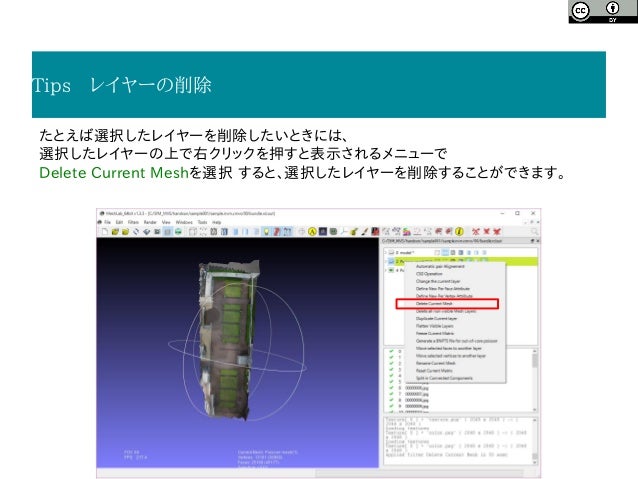Expand the model layer tree arrow
Viewport: 638px width, 479px height.
point(386,253)
